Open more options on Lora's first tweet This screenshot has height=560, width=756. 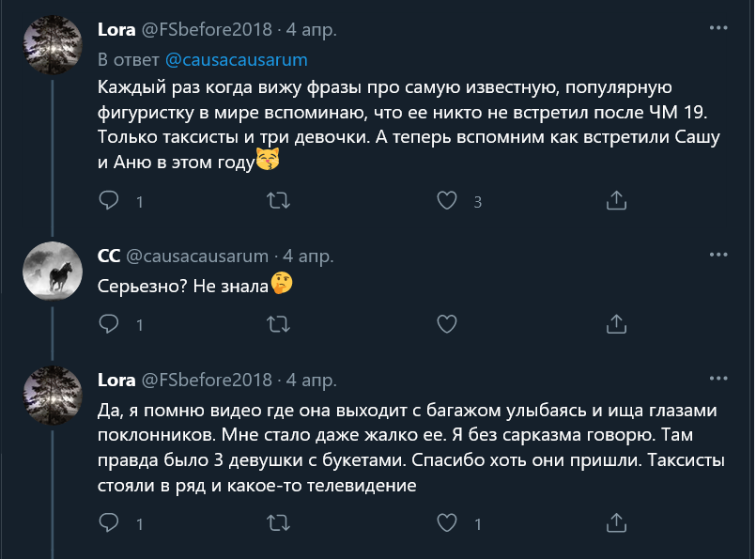click(x=718, y=28)
